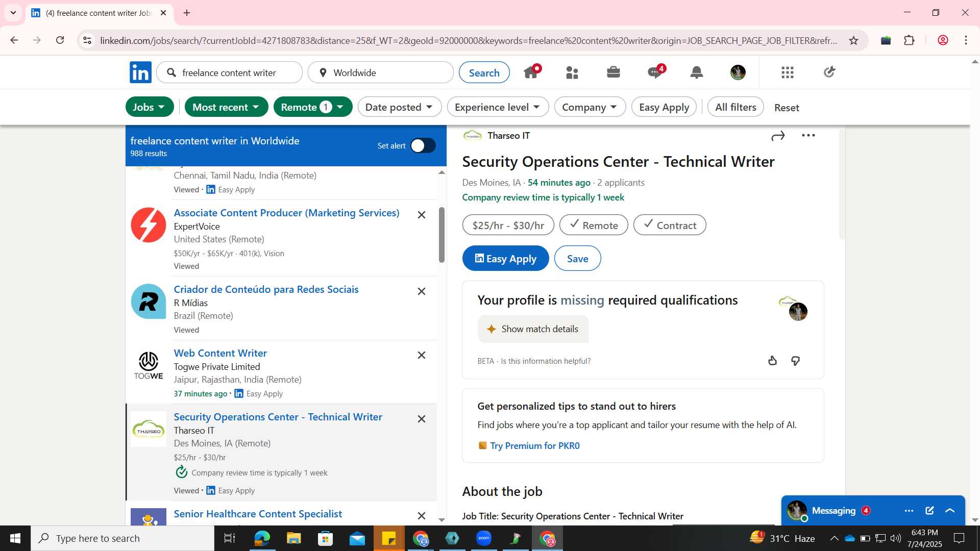
Task: Compose a new message in Messaging bar
Action: coord(929,511)
